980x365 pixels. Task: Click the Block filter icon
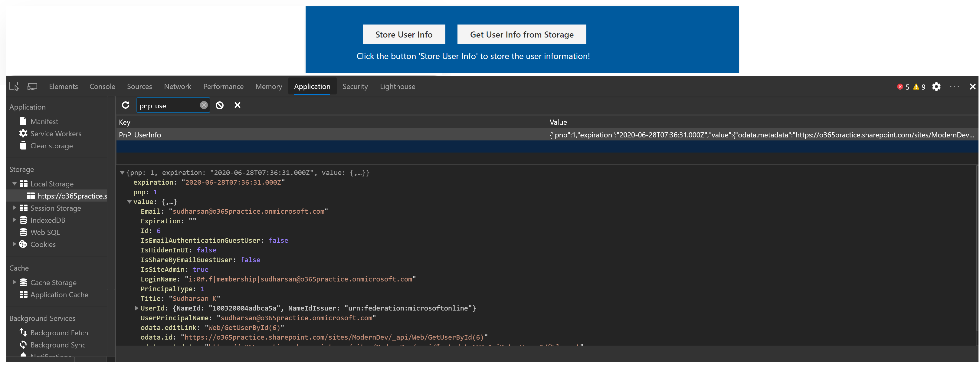click(220, 105)
